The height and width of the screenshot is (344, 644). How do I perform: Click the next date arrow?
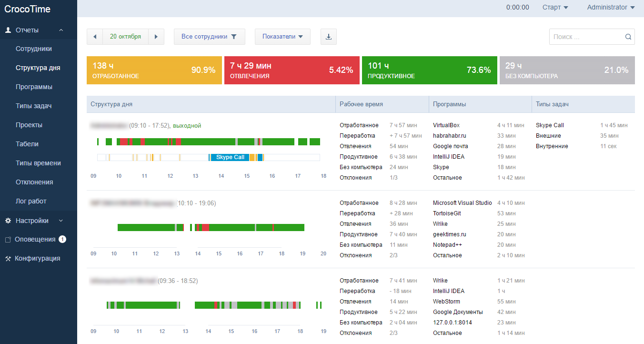pos(156,37)
